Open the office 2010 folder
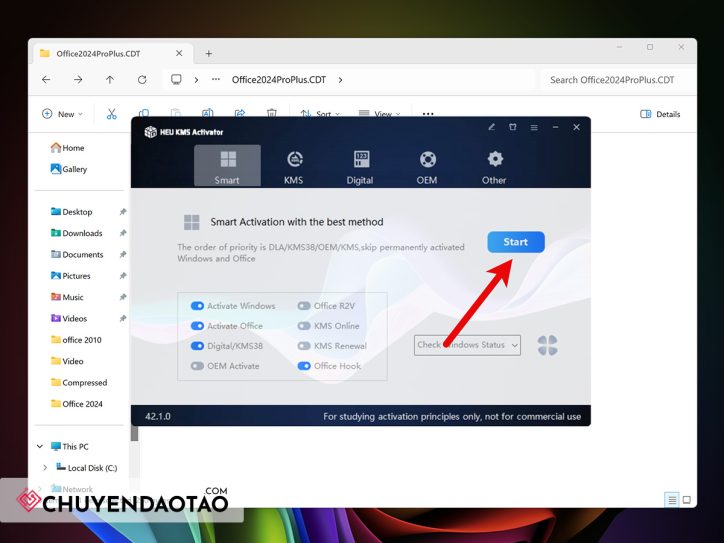 [x=76, y=340]
